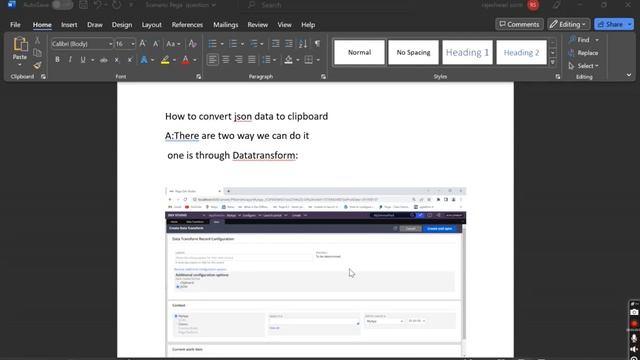Decrease paragraph indent
640x360 pixels.
point(276,44)
